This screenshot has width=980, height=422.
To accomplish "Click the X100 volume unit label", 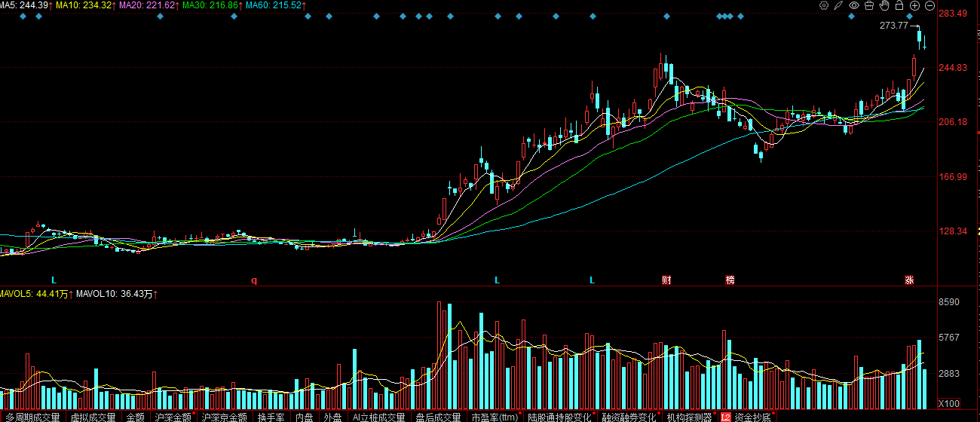I will click(949, 403).
